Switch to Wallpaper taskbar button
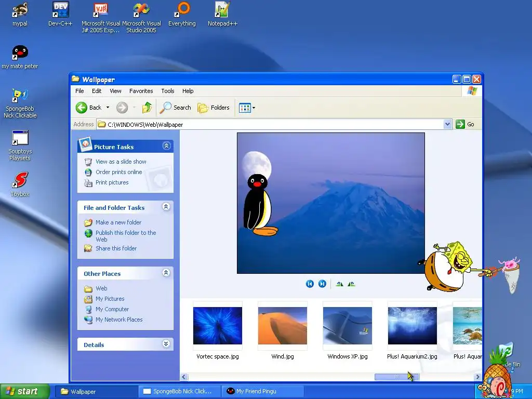The width and height of the screenshot is (532, 399). pyautogui.click(x=96, y=392)
